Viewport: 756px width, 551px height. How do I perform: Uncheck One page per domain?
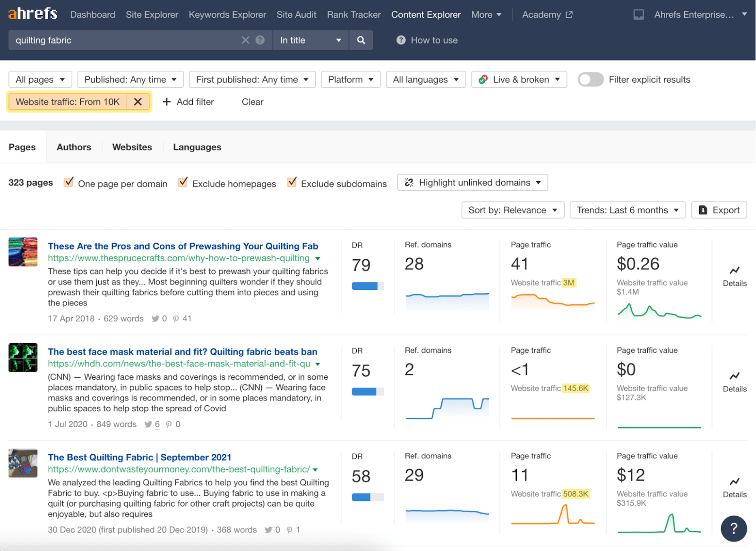coord(69,182)
